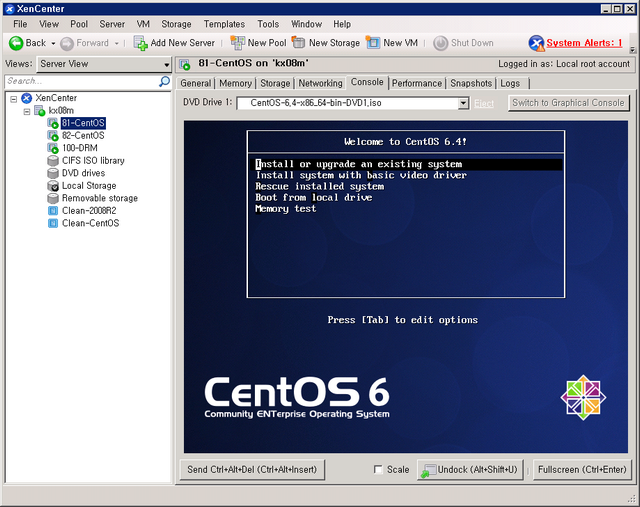Click the 81-CentOS VM icon in tree

[x=53, y=123]
